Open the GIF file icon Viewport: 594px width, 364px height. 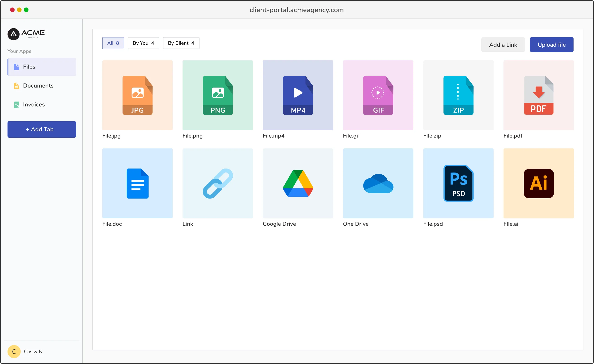[x=378, y=95]
